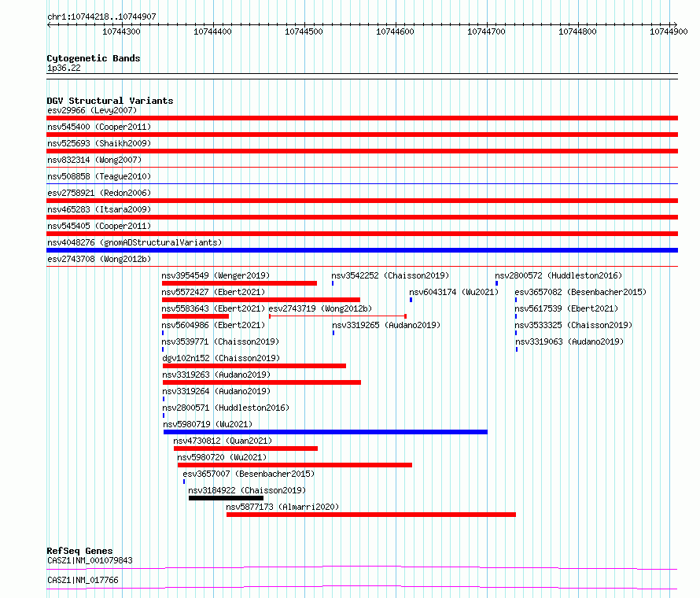Click esv2743719 (Wong2012b) label

320,308
